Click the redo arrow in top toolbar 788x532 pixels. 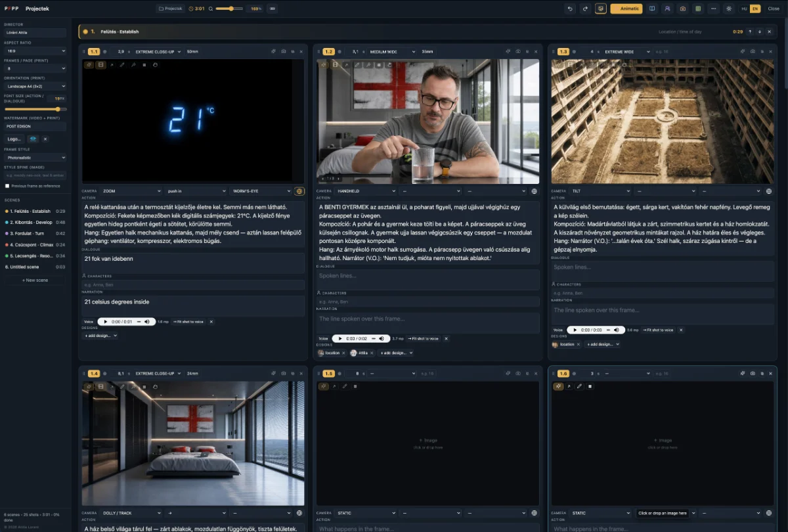point(584,9)
